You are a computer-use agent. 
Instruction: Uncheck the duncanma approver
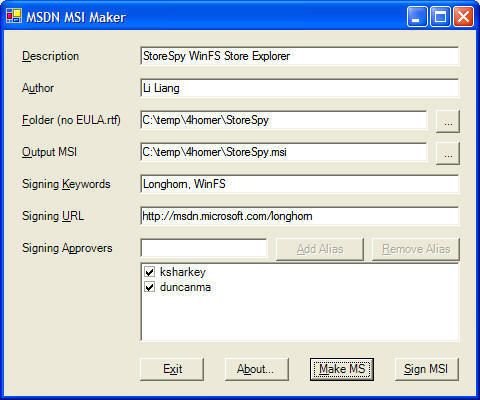149,287
